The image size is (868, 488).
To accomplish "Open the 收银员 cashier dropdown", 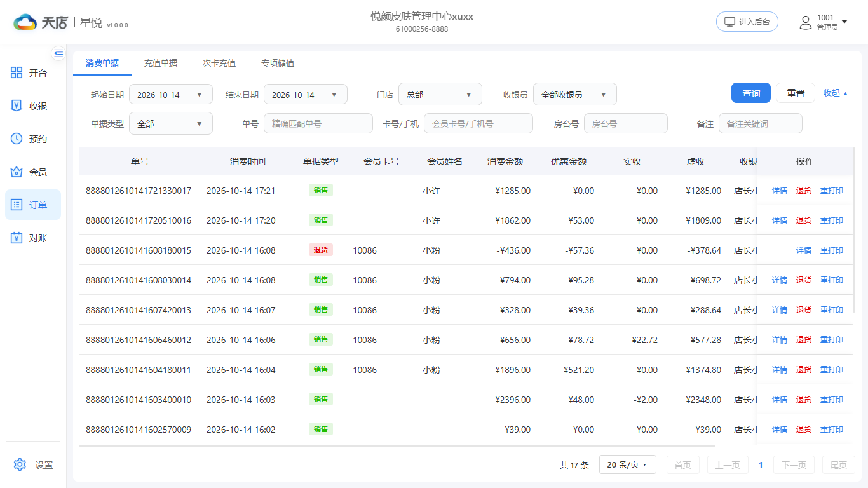I will [575, 95].
